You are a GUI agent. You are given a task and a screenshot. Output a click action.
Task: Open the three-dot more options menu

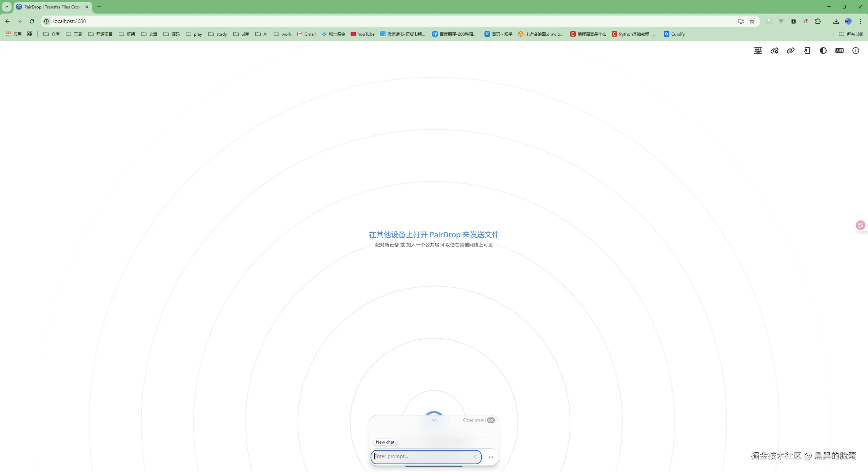tap(491, 457)
